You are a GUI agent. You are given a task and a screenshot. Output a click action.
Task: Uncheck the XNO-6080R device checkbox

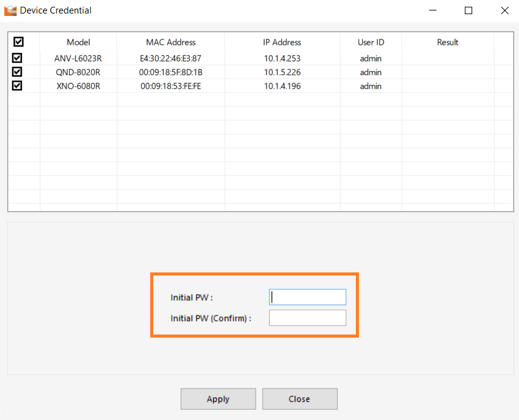click(x=18, y=85)
